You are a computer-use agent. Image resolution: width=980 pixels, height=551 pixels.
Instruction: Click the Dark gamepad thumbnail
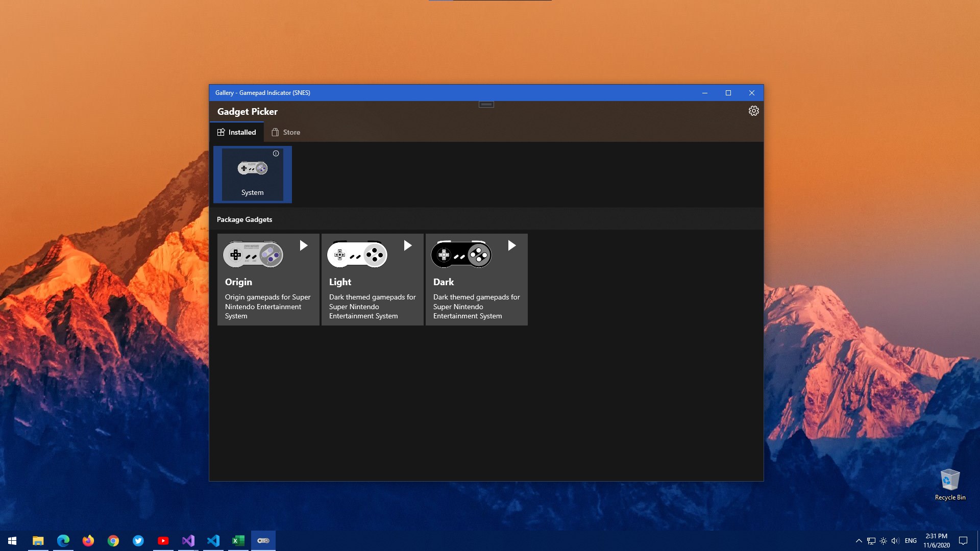461,255
